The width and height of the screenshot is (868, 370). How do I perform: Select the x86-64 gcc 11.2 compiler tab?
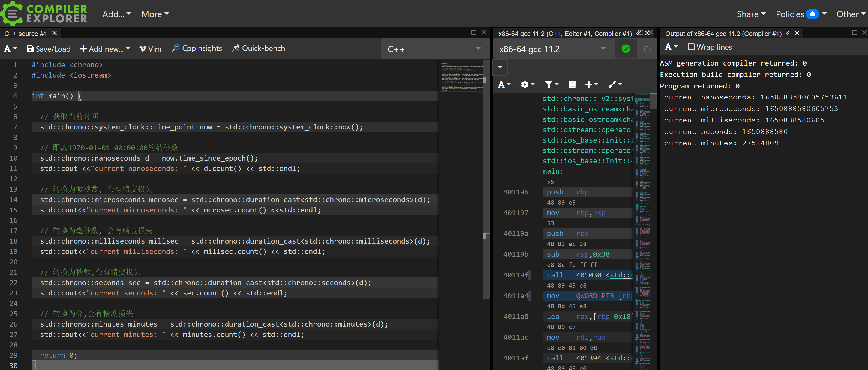click(565, 33)
